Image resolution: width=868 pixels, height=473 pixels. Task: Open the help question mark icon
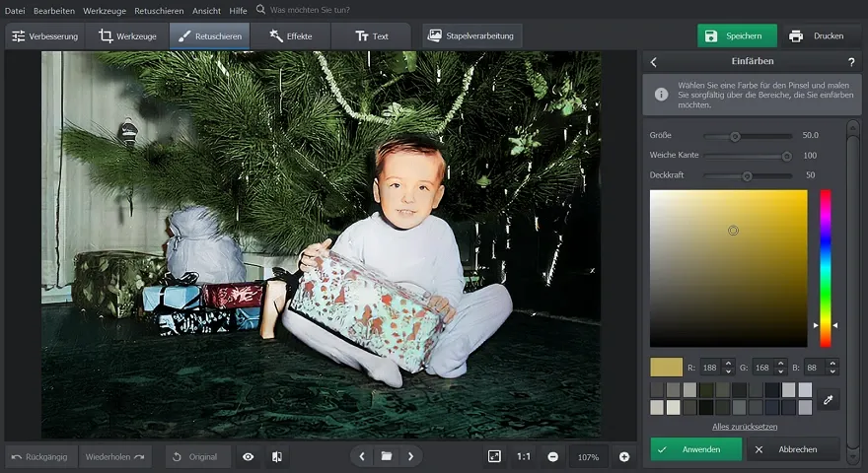[851, 62]
